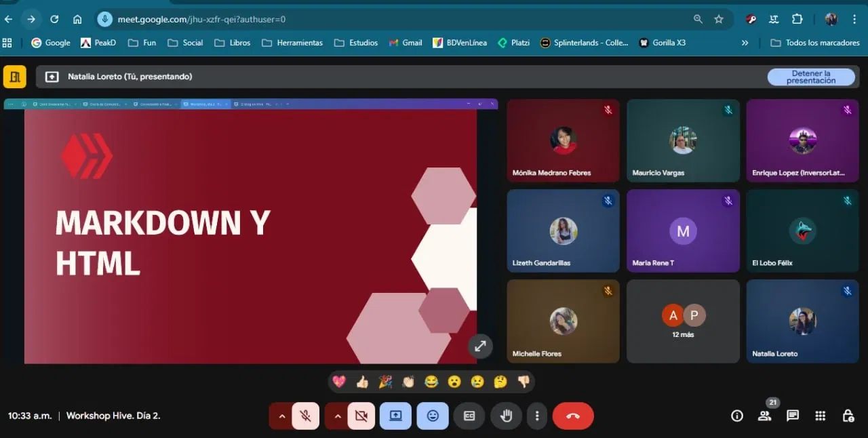Open the Social bookmarks folder
The width and height of the screenshot is (868, 438).
185,43
